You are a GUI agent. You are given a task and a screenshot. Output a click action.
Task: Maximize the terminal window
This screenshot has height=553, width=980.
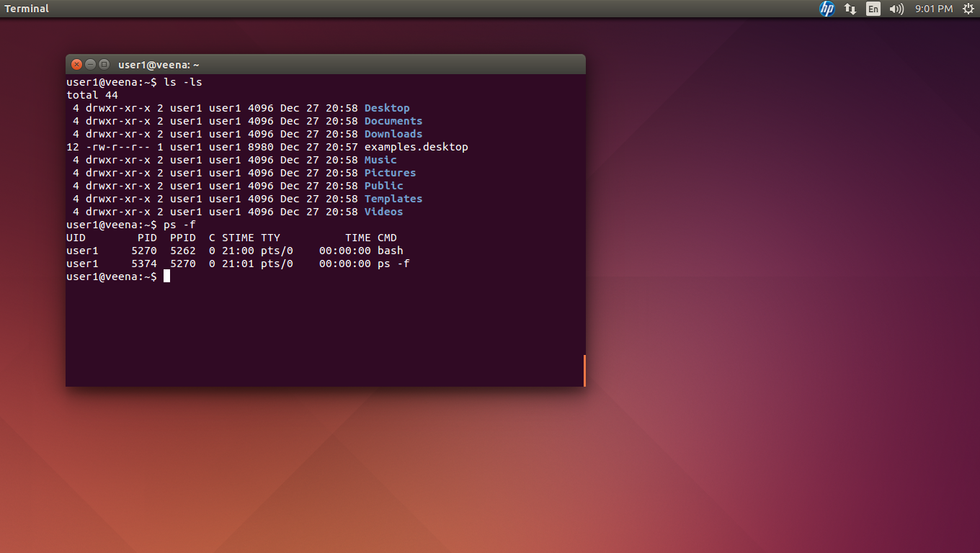pos(104,64)
